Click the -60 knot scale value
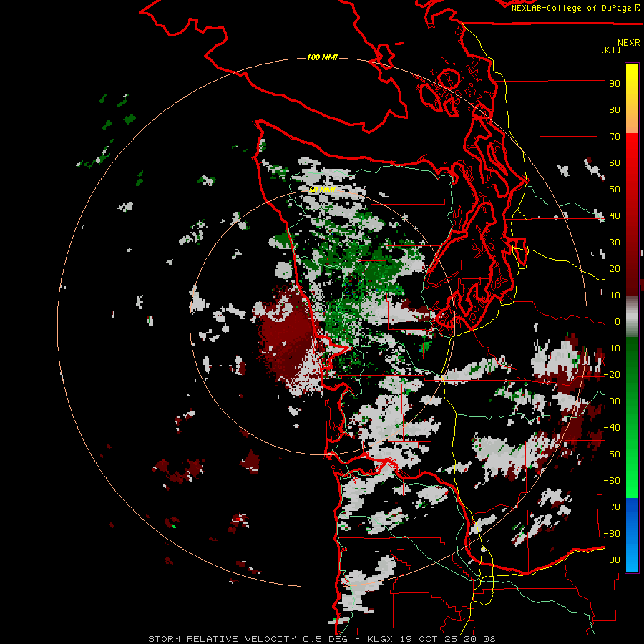The width and height of the screenshot is (644, 644). pos(612,481)
